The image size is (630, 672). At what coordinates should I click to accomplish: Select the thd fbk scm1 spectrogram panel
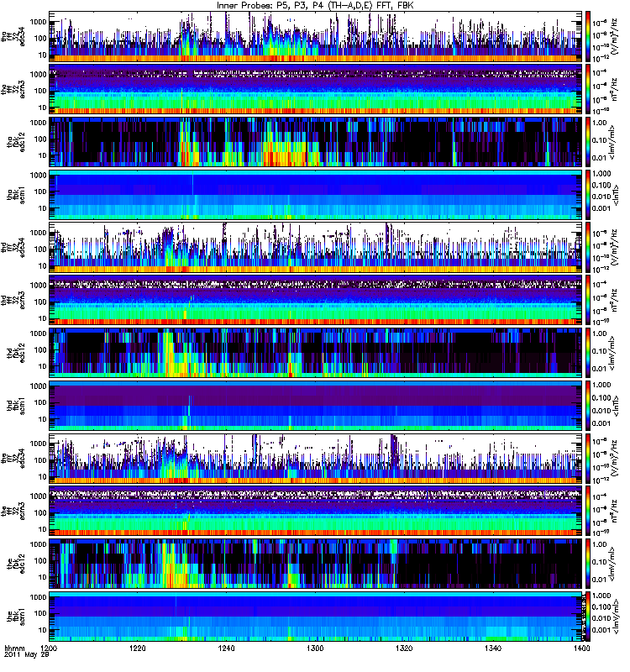coord(316,406)
